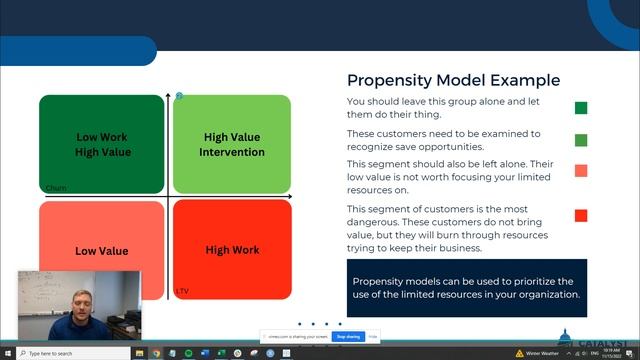Click the presenter webcam video thumbnail
The width and height of the screenshot is (640, 360).
coord(80,305)
